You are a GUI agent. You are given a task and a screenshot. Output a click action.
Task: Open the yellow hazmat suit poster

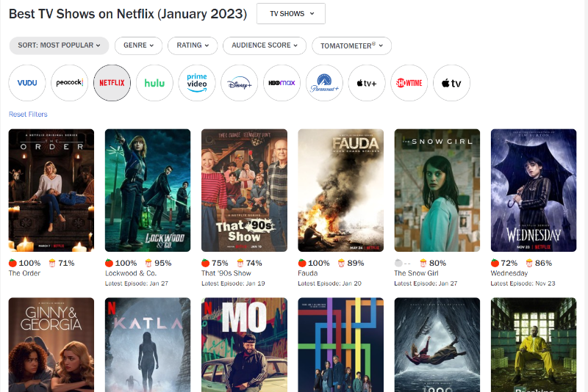click(534, 345)
